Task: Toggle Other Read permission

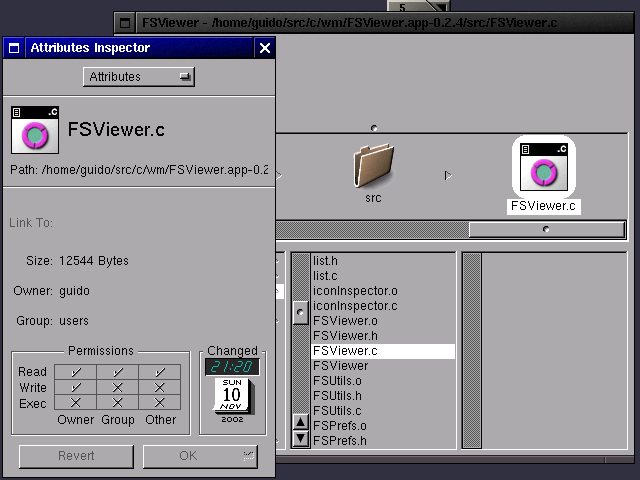Action: (160, 372)
